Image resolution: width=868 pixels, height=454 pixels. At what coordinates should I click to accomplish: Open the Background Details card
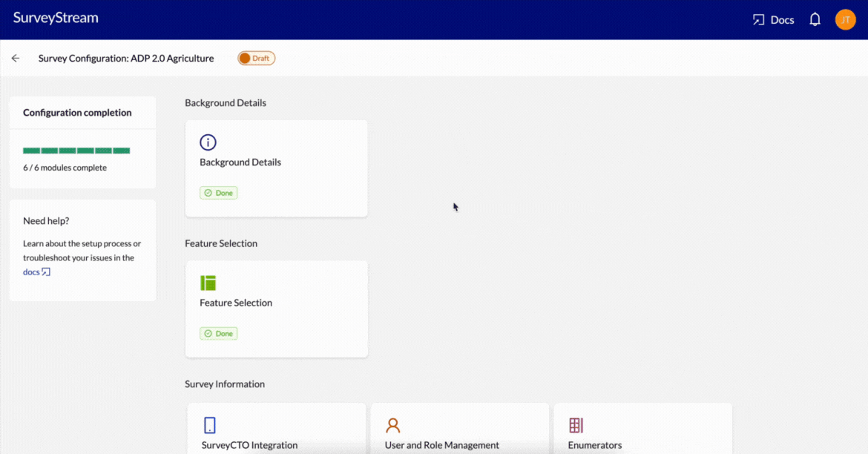click(x=276, y=168)
